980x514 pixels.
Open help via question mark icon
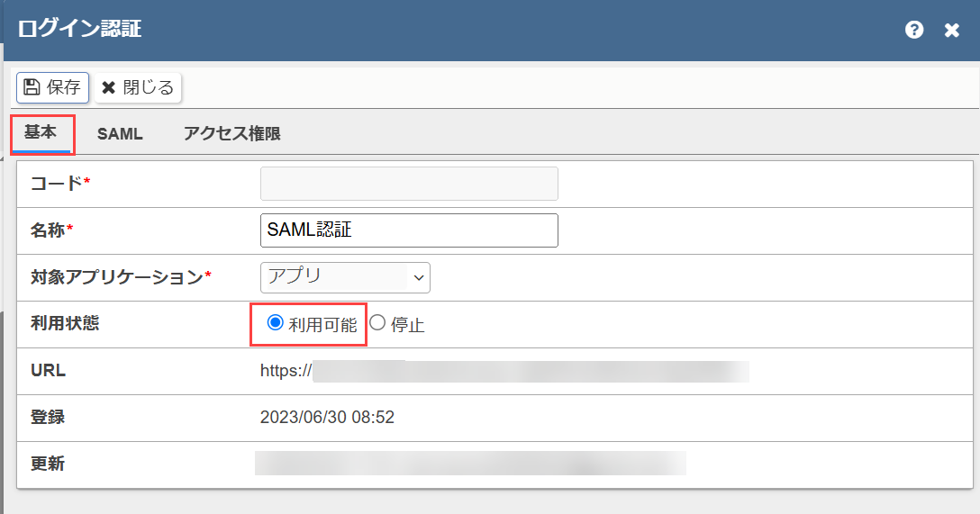[x=913, y=30]
